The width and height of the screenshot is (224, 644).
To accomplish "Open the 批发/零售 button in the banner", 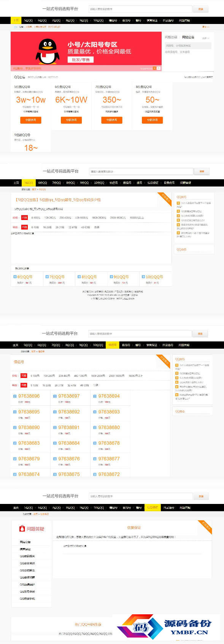I will click(x=81, y=60).
